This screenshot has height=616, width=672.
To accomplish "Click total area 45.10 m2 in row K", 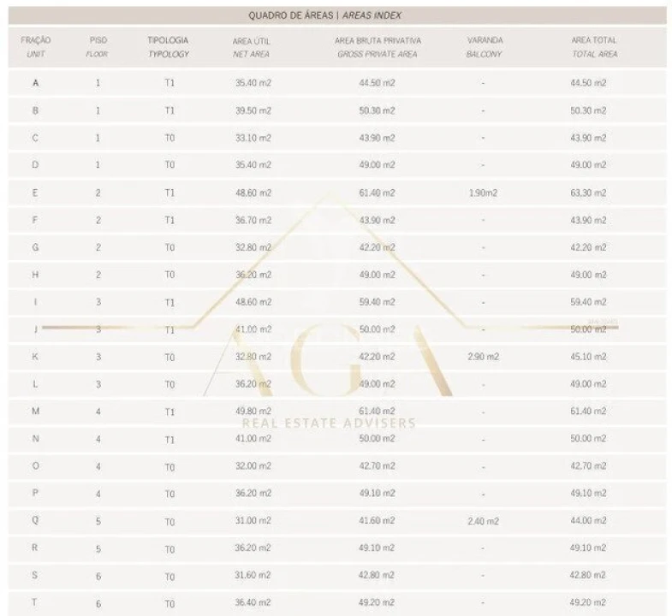I will coord(588,357).
